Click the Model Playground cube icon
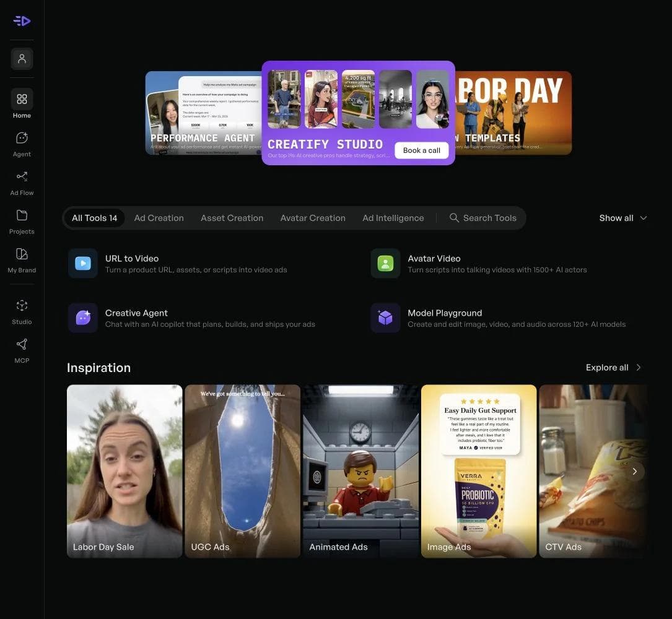The width and height of the screenshot is (672, 619). [x=385, y=318]
